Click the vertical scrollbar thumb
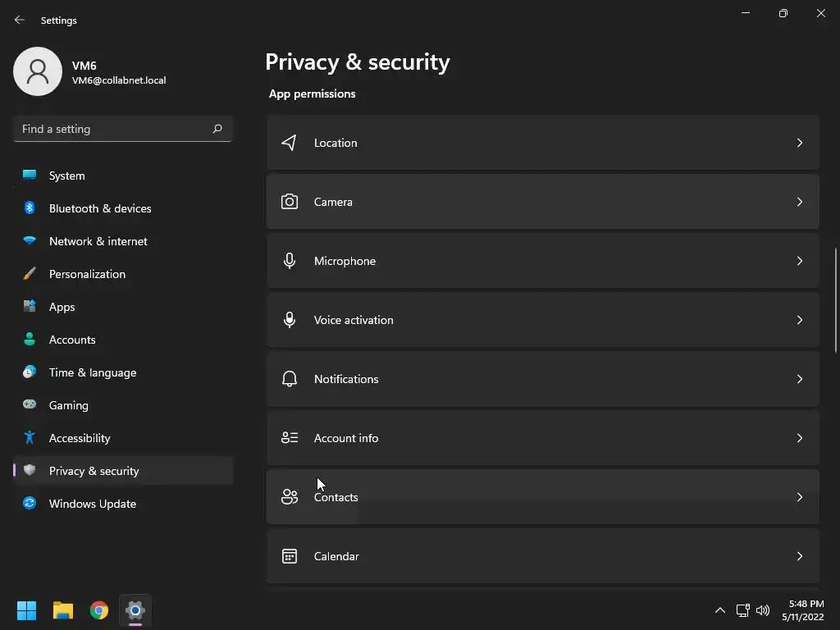This screenshot has width=840, height=630. pyautogui.click(x=836, y=299)
